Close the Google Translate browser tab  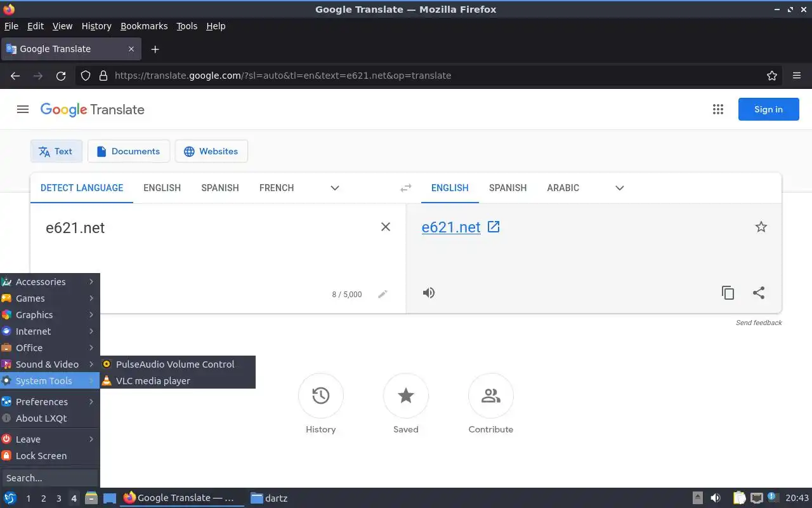(131, 49)
